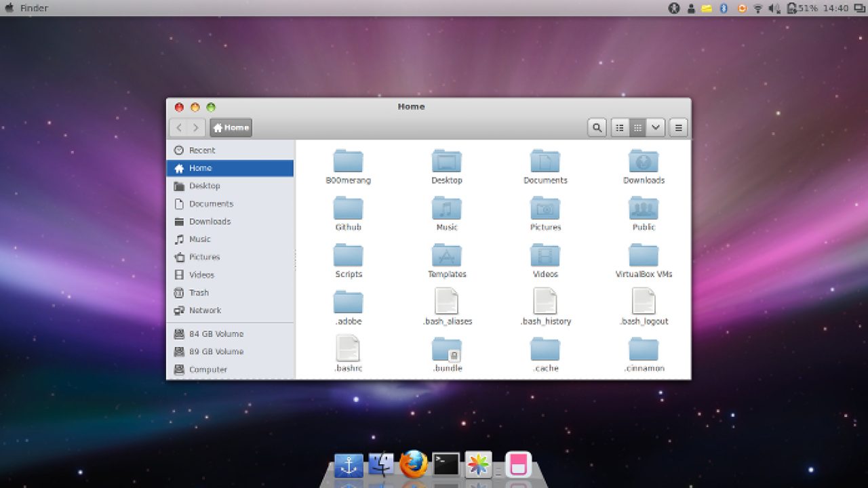Select the Github folder
Viewport: 868px width, 488px height.
[349, 213]
